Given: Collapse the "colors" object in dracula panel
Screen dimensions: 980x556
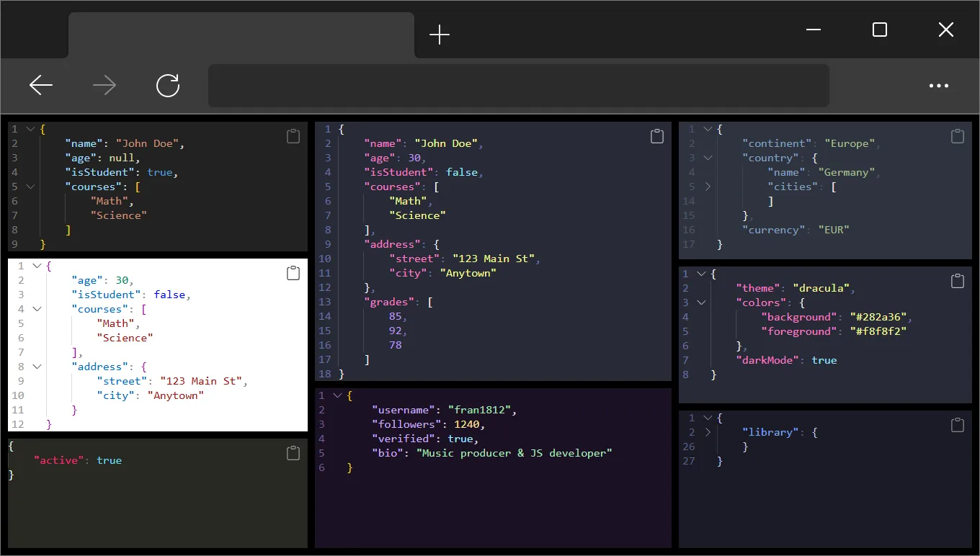Looking at the screenshot, I should click(702, 302).
